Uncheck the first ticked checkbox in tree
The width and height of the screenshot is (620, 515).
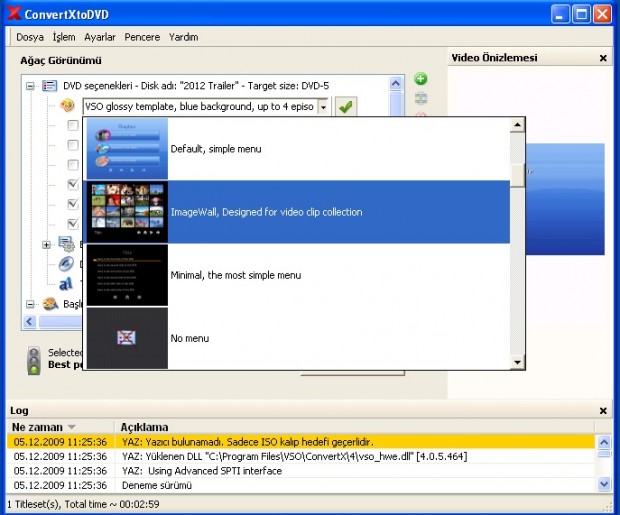[x=73, y=185]
